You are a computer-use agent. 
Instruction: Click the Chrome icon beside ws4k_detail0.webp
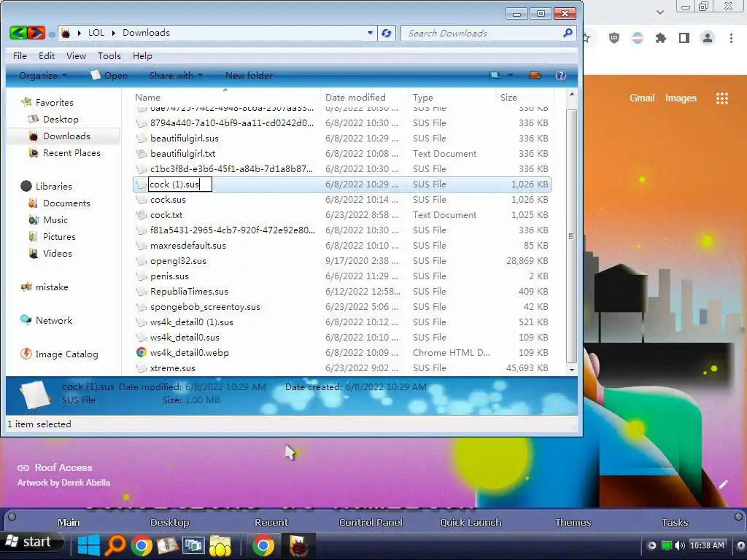pyautogui.click(x=141, y=352)
